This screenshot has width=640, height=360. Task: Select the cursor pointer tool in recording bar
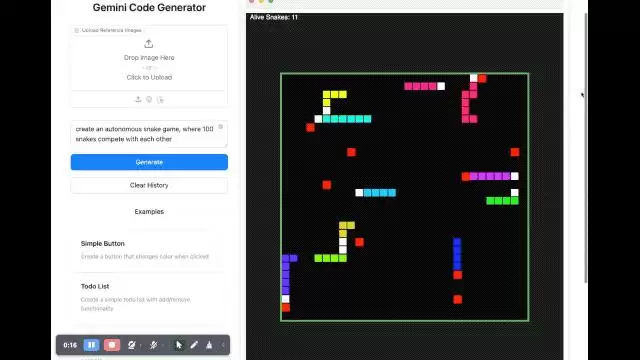(179, 345)
